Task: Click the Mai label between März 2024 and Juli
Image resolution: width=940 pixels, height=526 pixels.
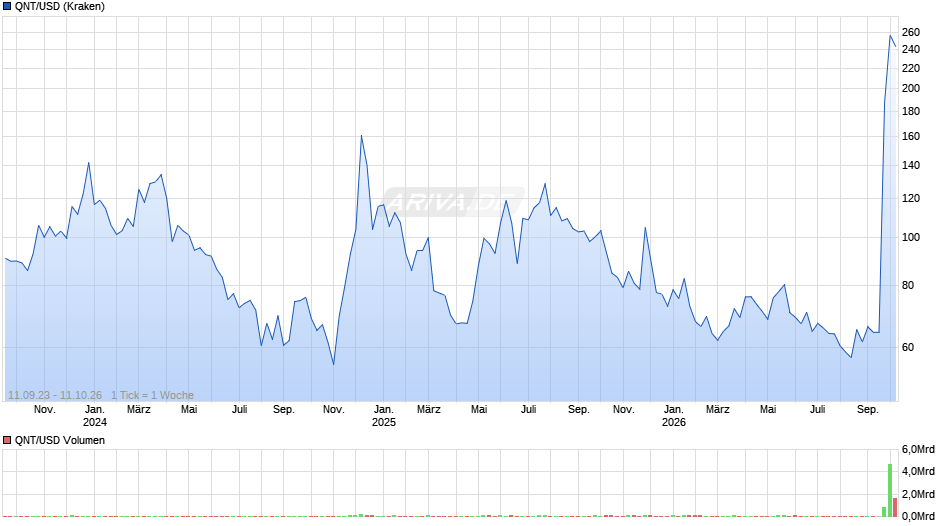Action: [x=189, y=410]
